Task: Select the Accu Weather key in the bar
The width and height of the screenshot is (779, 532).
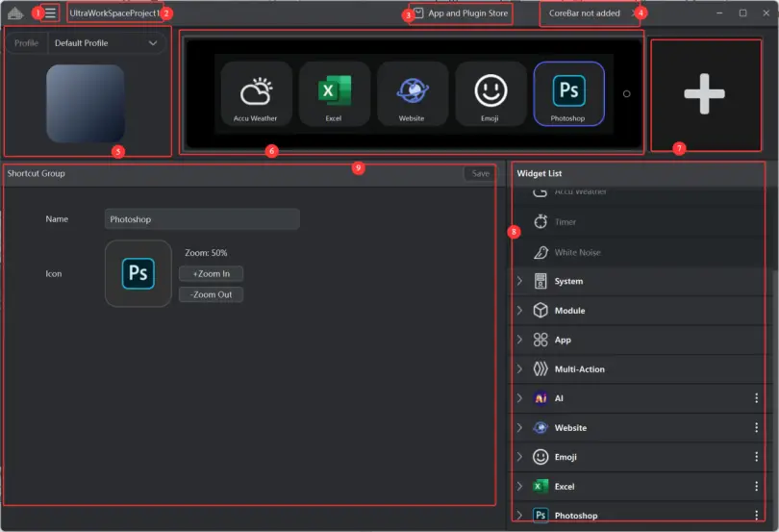Action: pos(256,93)
